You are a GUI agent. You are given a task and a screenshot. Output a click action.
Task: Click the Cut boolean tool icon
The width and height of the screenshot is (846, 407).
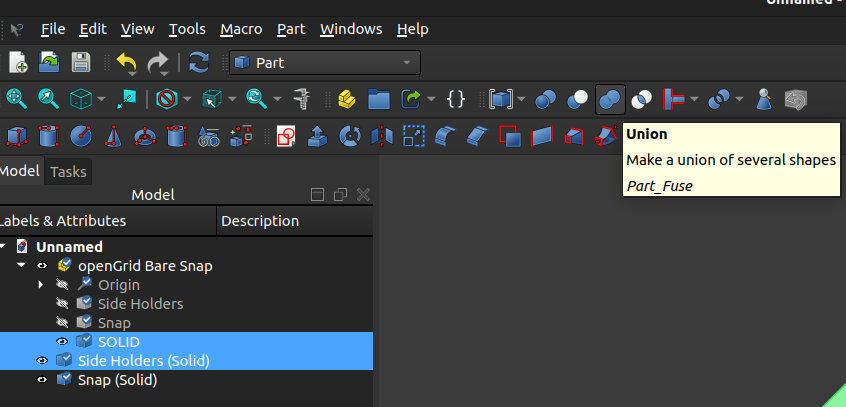577,99
